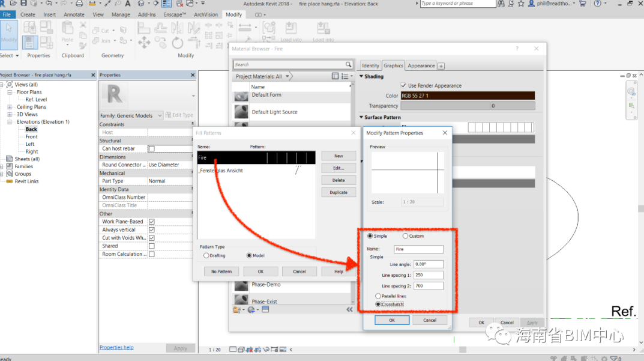
Task: Click the Print icon in quick access toolbar
Action: point(79,4)
